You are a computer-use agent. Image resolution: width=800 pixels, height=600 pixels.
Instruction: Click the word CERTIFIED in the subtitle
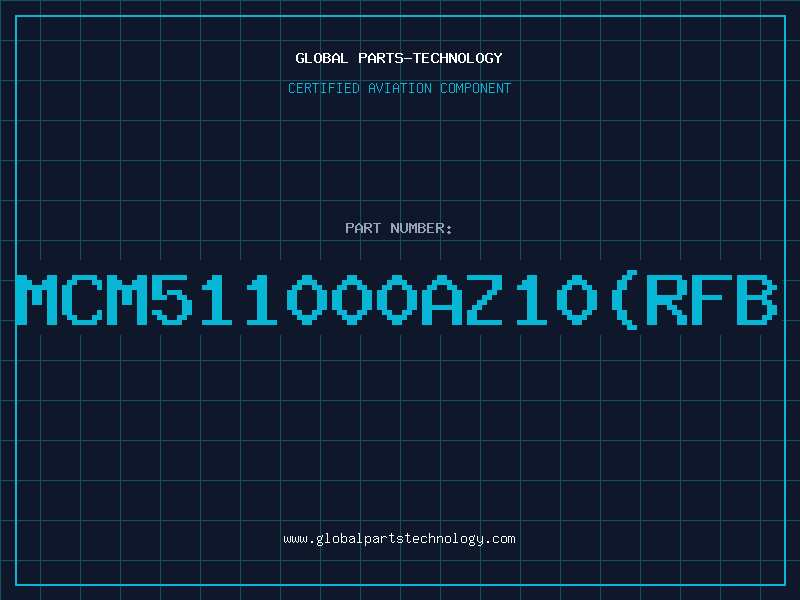(324, 88)
